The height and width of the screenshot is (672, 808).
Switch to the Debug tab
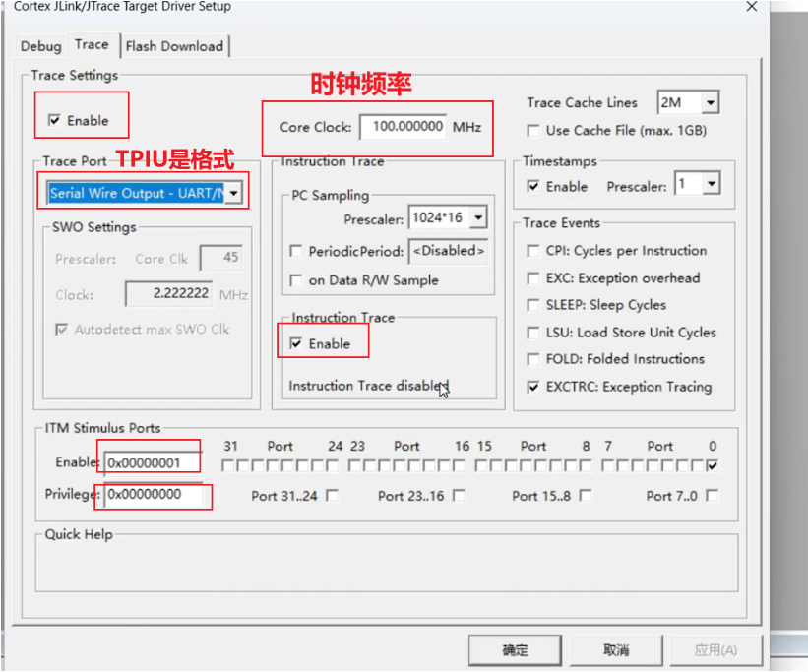point(40,46)
